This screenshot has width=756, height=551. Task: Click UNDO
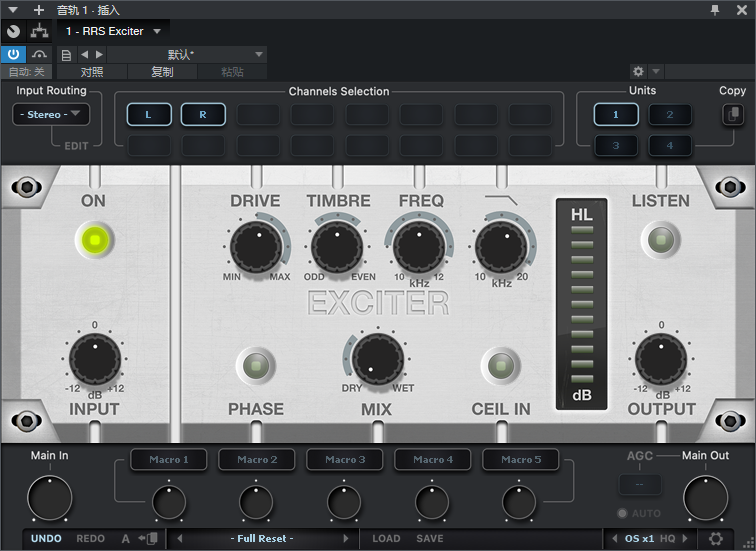(x=46, y=538)
